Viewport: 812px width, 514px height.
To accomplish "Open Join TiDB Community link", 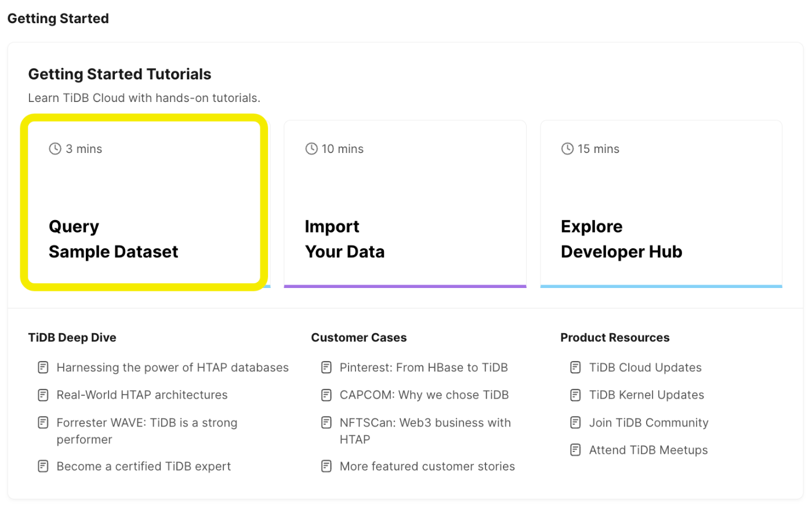I will [648, 422].
